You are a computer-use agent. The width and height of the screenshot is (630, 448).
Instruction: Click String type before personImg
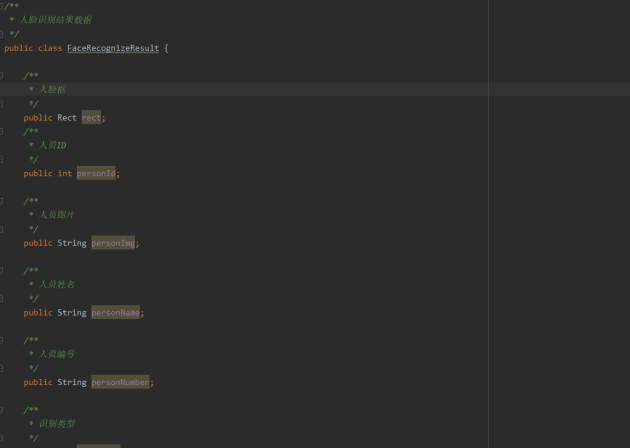[72, 243]
